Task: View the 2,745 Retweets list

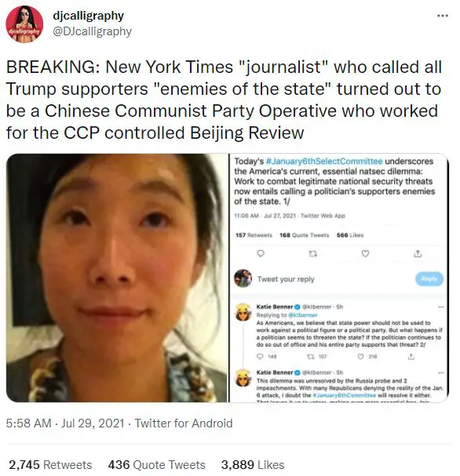Action: (50, 465)
